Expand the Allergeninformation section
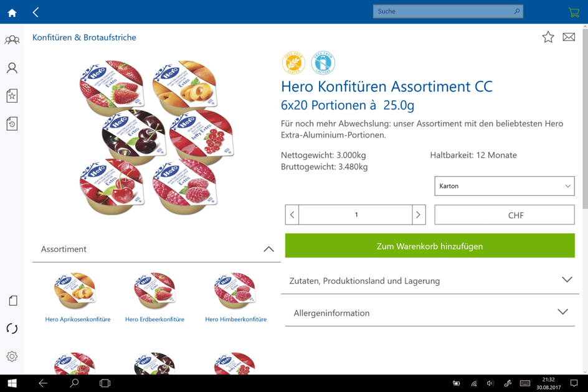The height and width of the screenshot is (392, 588). 430,313
